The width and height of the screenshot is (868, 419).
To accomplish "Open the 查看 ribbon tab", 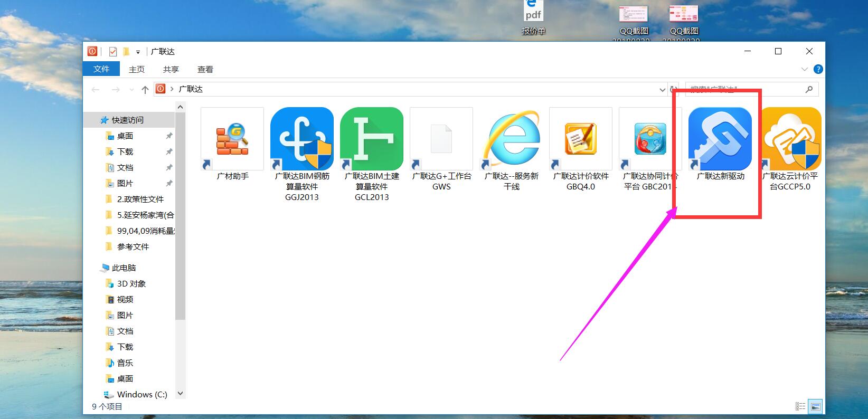I will [205, 69].
